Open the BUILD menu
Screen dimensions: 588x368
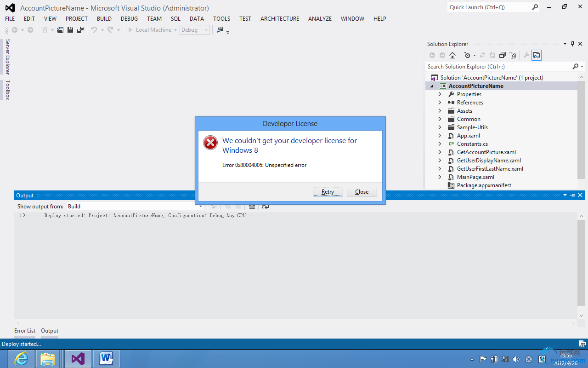pos(104,19)
